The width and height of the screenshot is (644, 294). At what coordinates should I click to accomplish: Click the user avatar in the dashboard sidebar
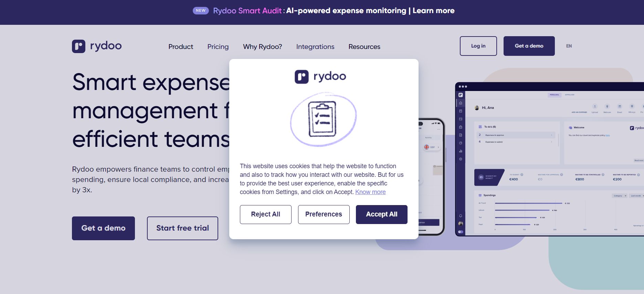(x=461, y=224)
